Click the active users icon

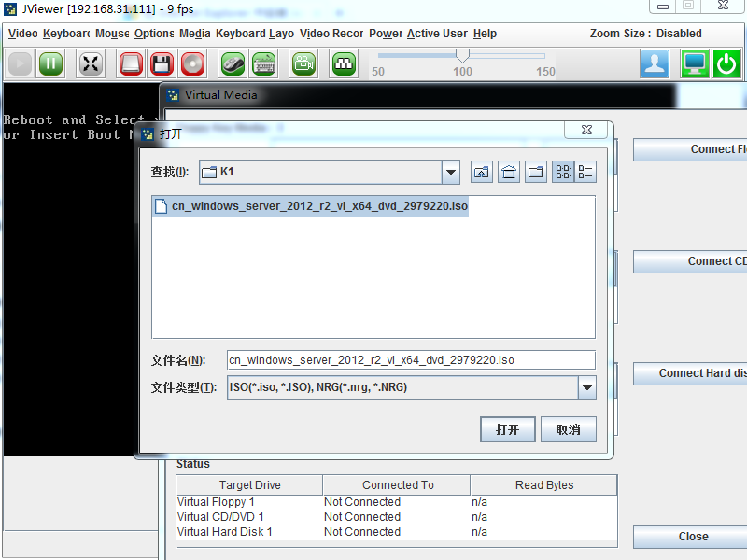tap(655, 63)
